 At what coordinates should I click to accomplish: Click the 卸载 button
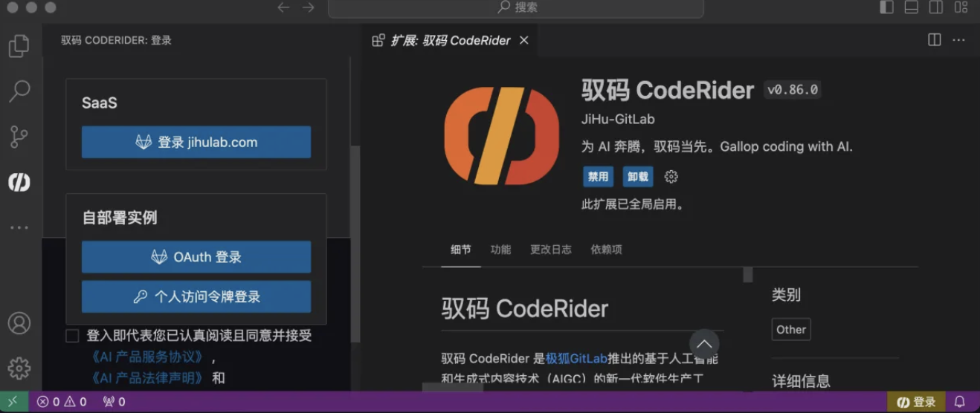(x=637, y=177)
